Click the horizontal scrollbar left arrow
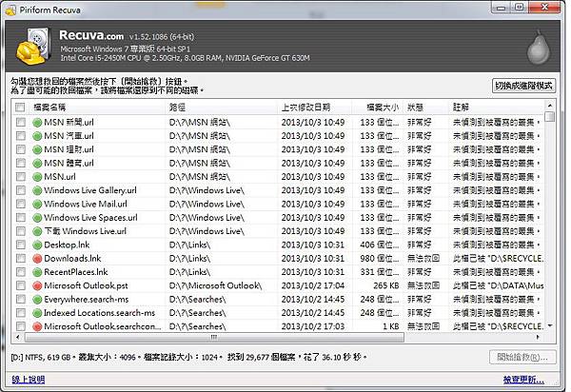Screen dimensions: 571x392 (x=18, y=338)
